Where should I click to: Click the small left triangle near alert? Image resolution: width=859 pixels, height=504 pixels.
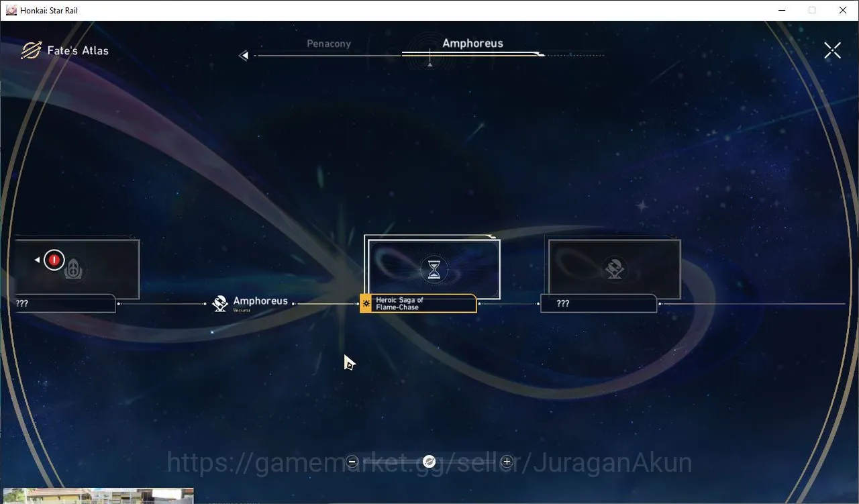[x=38, y=260]
